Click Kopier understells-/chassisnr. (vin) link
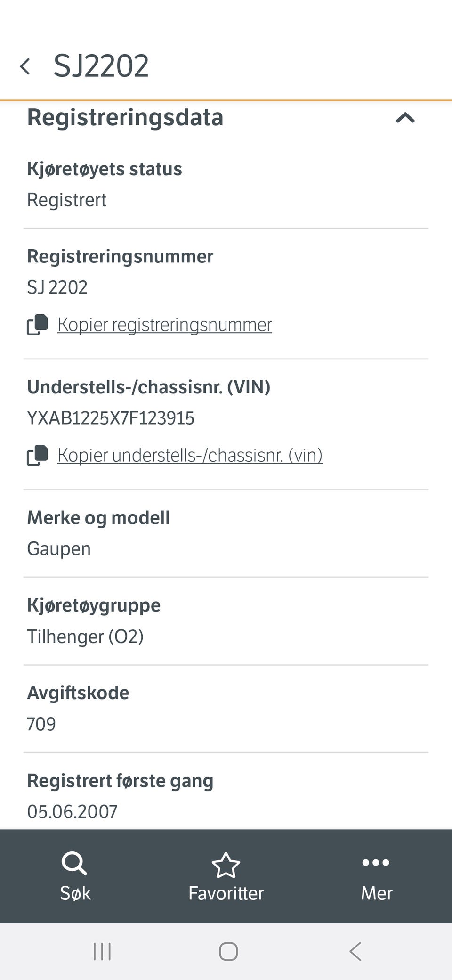 [x=190, y=456]
